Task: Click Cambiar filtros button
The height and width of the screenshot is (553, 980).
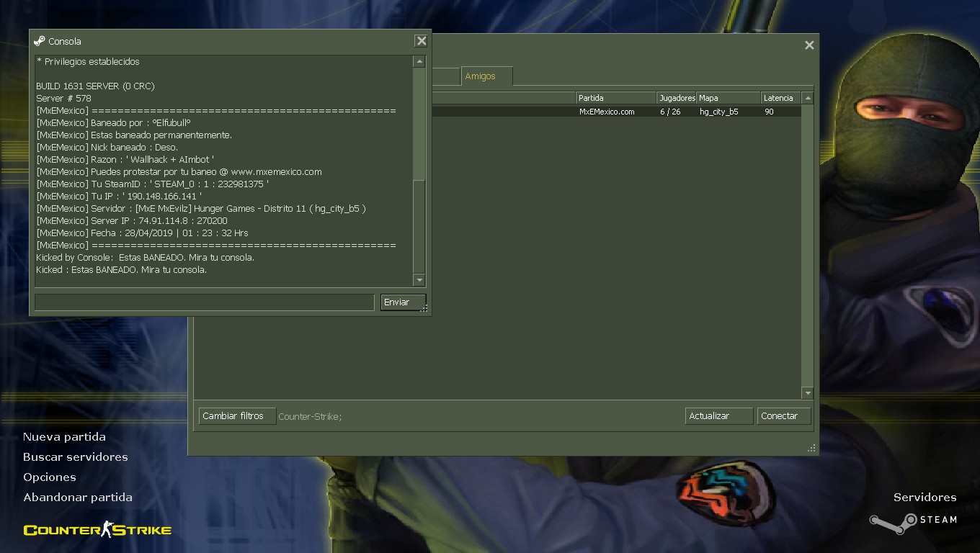Action: pos(237,416)
